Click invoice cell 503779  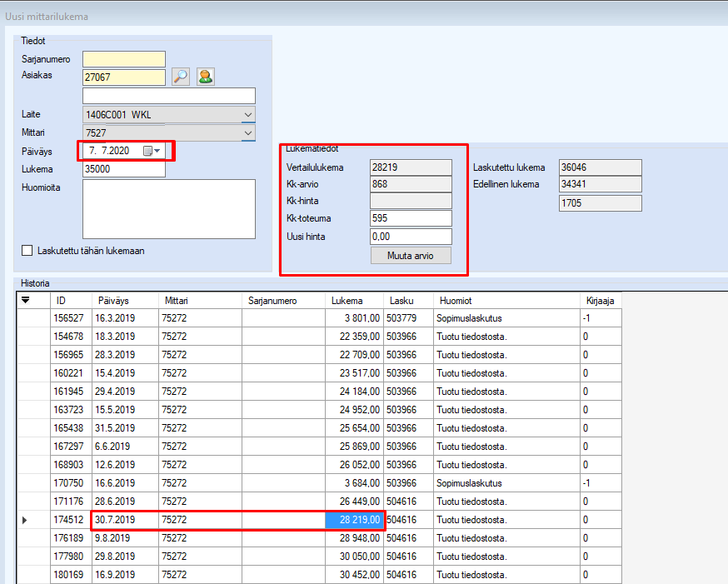tap(409, 318)
